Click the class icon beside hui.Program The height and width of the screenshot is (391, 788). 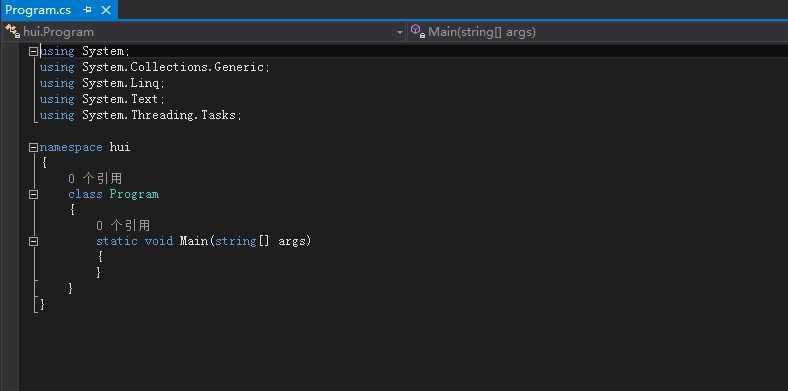[x=12, y=32]
